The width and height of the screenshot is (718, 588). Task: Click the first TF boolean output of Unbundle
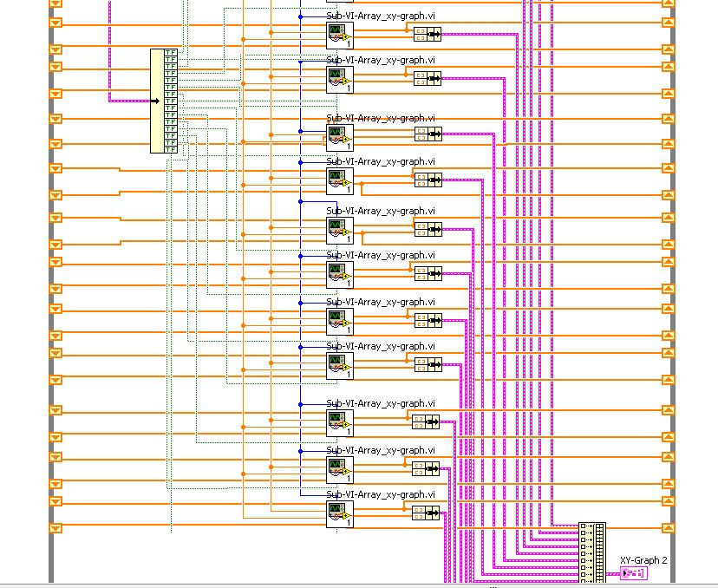[x=171, y=53]
